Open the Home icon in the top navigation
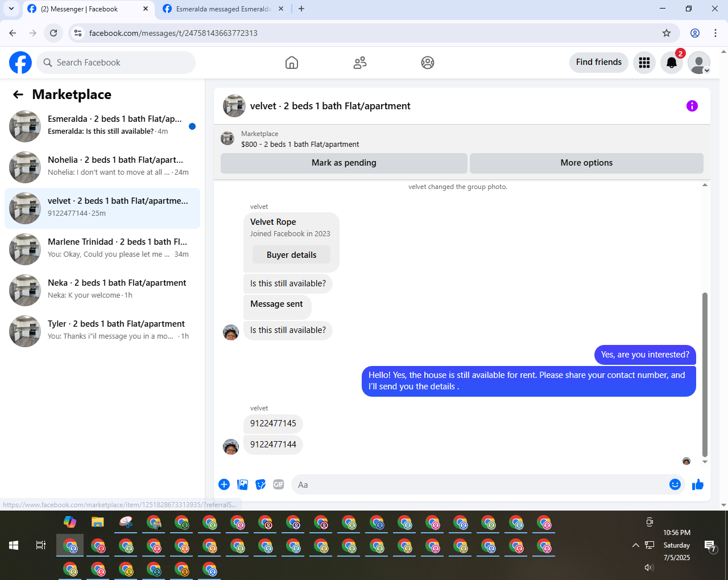 [x=292, y=63]
